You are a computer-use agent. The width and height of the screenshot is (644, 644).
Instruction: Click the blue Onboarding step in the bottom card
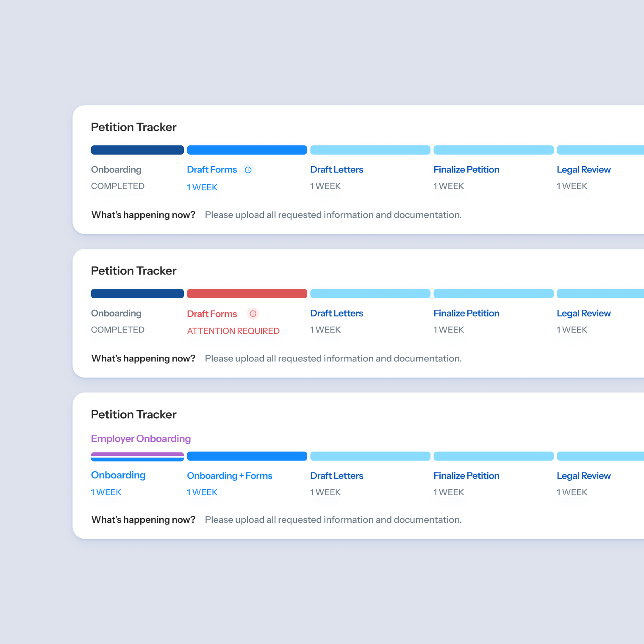click(x=118, y=475)
